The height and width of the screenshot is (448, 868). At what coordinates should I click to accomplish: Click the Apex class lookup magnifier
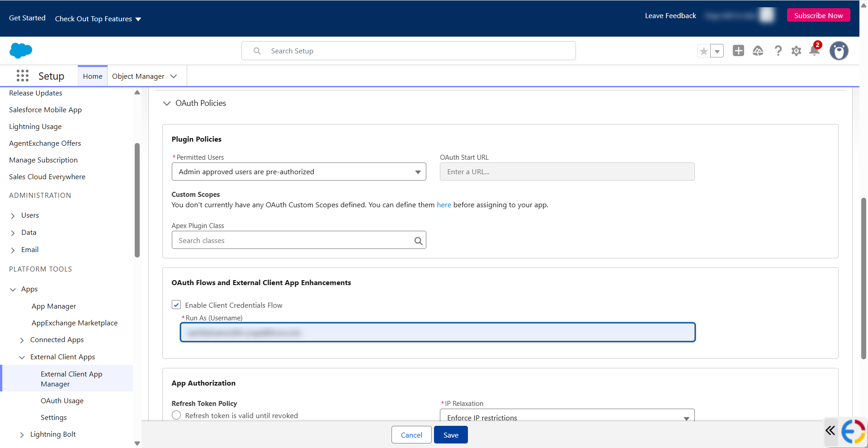(x=419, y=241)
